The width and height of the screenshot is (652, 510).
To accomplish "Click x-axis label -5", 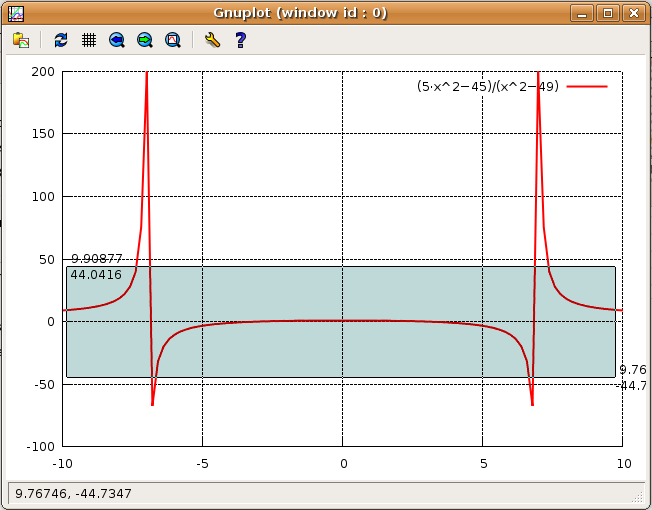I will pyautogui.click(x=203, y=464).
